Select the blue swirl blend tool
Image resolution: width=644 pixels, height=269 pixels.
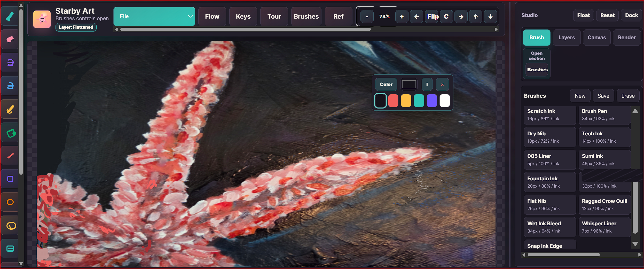(x=10, y=86)
